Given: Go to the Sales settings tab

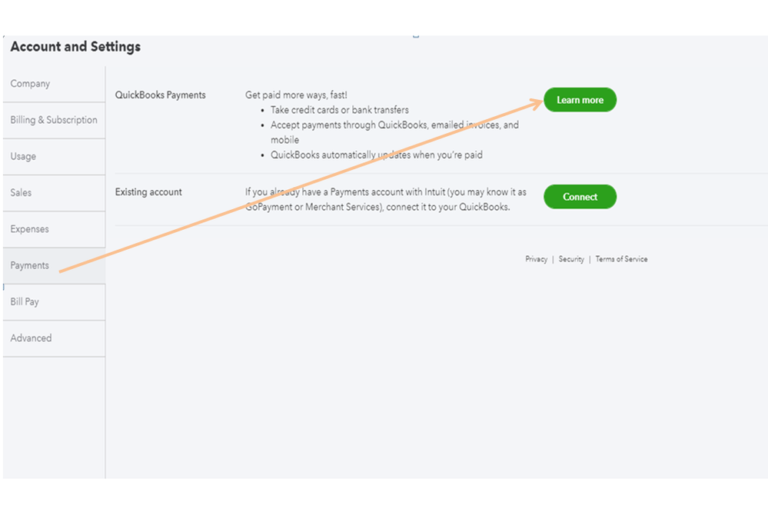Looking at the screenshot, I should click(x=22, y=192).
